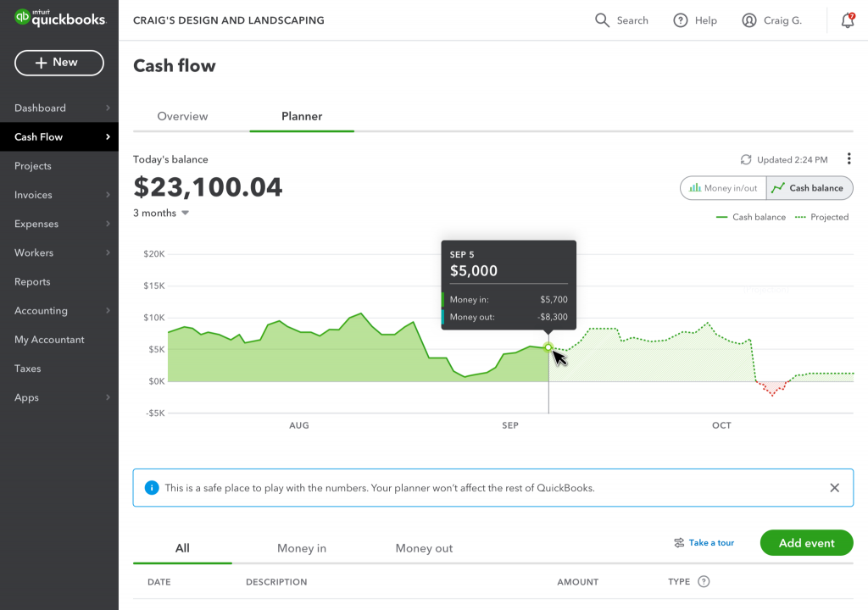Screen dimensions: 868x610
Task: Switch chart to Cash balance view
Action: coord(810,188)
